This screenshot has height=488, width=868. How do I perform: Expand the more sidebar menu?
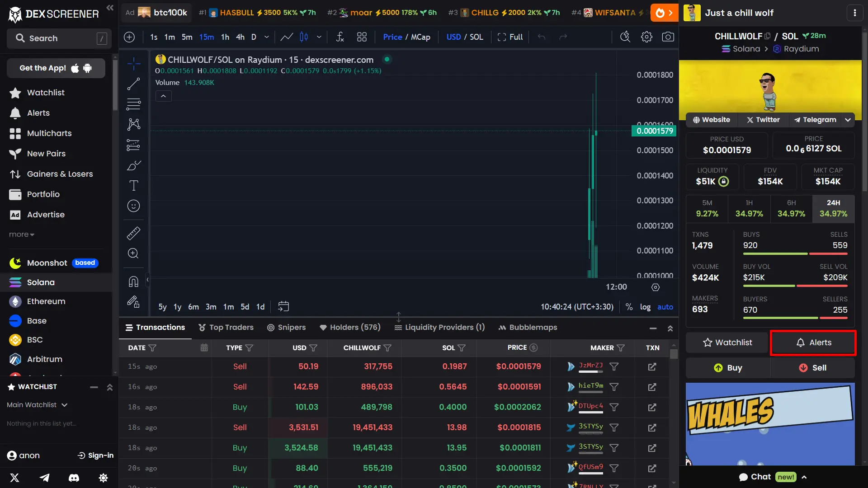click(21, 235)
